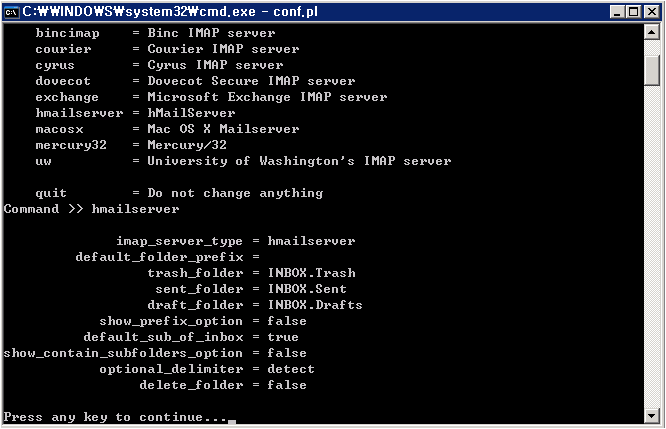Minimize the cmd.exe window
The image size is (666, 429).
tap(617, 12)
